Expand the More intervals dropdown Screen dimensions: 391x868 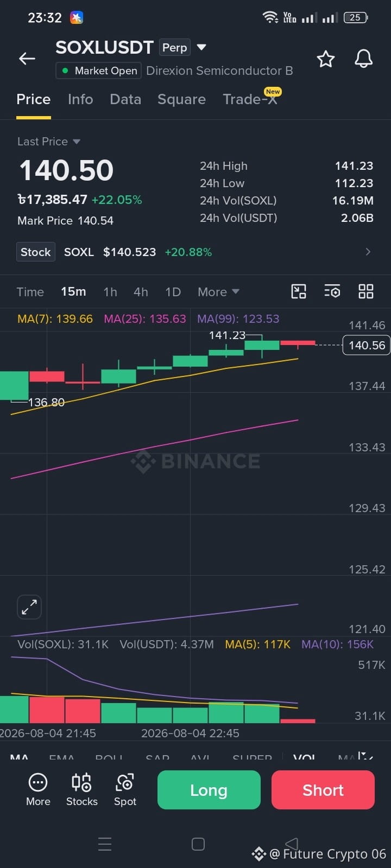pyautogui.click(x=218, y=292)
